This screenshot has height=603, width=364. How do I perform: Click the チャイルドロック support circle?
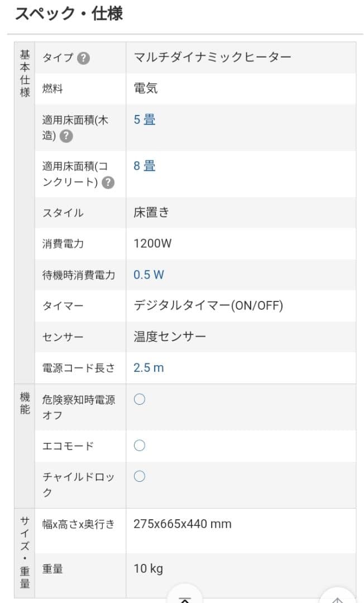138,476
